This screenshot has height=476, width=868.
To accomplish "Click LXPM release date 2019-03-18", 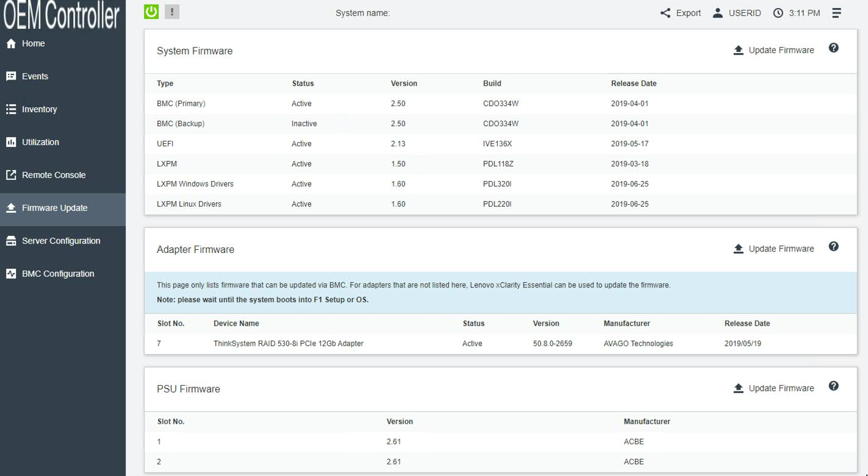I will coord(629,164).
